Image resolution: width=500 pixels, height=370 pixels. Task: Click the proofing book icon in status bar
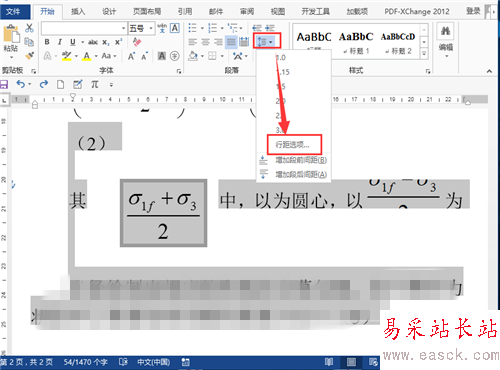(123, 362)
